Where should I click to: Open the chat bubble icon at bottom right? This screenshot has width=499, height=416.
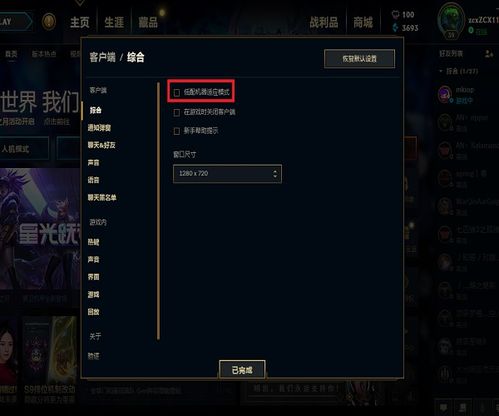click(x=444, y=407)
